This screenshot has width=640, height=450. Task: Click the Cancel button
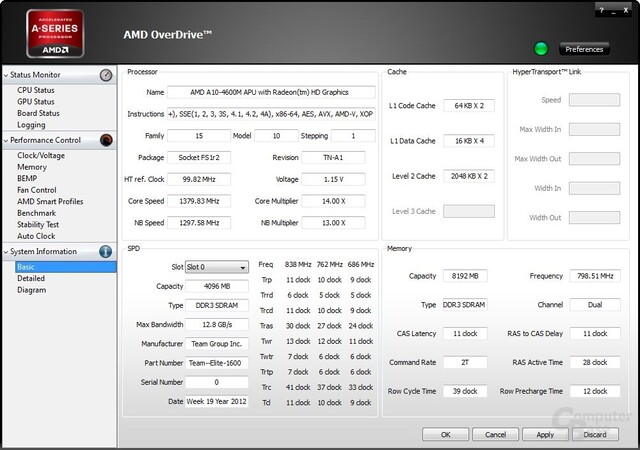(495, 434)
